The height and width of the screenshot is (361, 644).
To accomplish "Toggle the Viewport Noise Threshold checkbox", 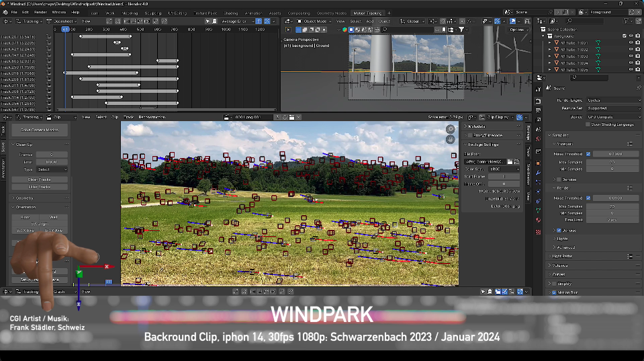I will pyautogui.click(x=588, y=153).
